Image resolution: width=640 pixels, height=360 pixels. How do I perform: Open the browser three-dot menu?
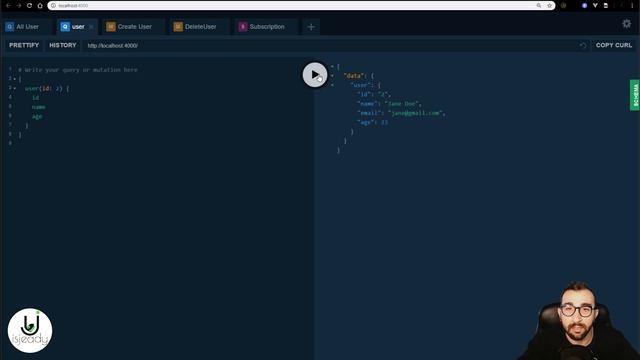632,5
